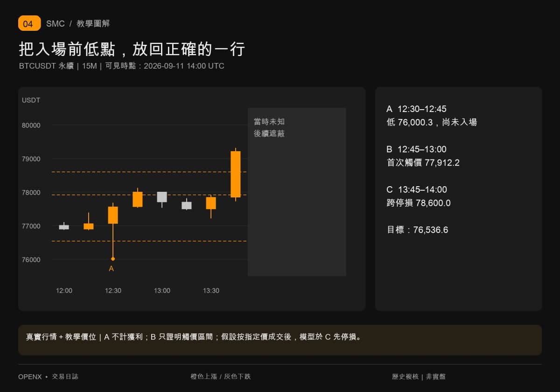Screen dimensions: 560x392
Task: Click the 後續遮蔽 masked area text
Action: (x=269, y=133)
